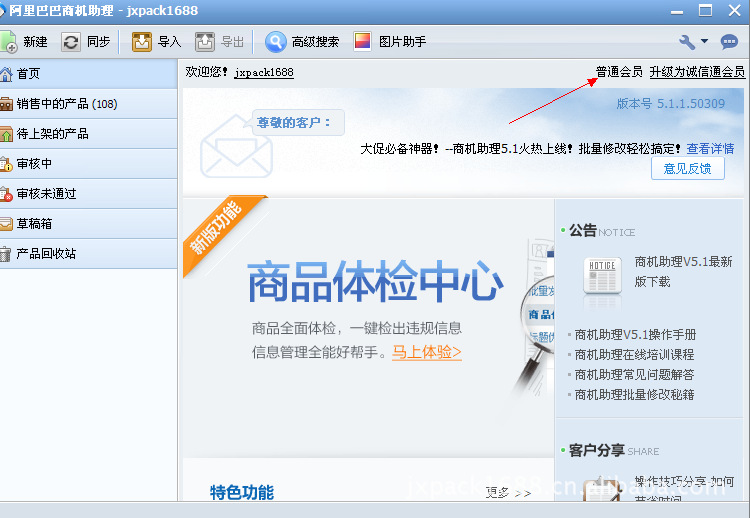Click version text 版本号 5.1.1.50309
Screen dimensions: 750x518
tap(671, 104)
